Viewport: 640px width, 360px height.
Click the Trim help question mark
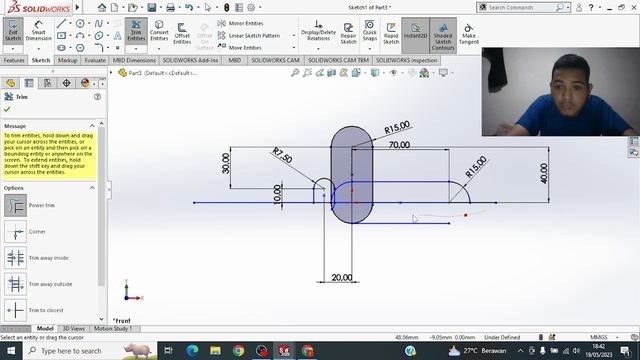[97, 97]
